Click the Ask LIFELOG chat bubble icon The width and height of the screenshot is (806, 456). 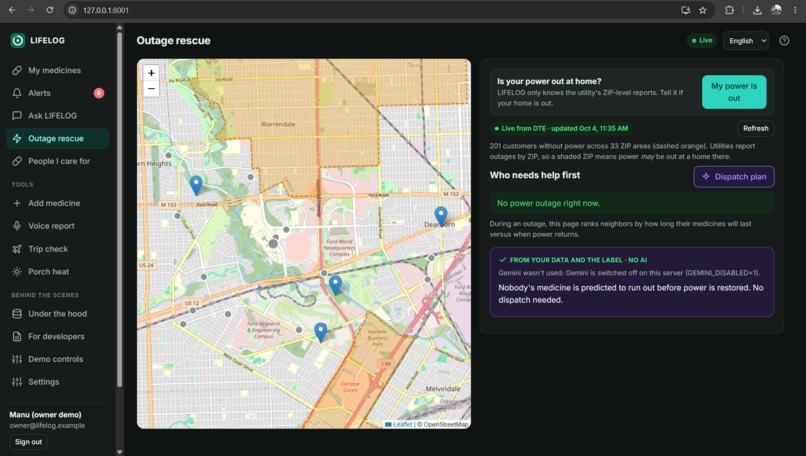(x=17, y=116)
